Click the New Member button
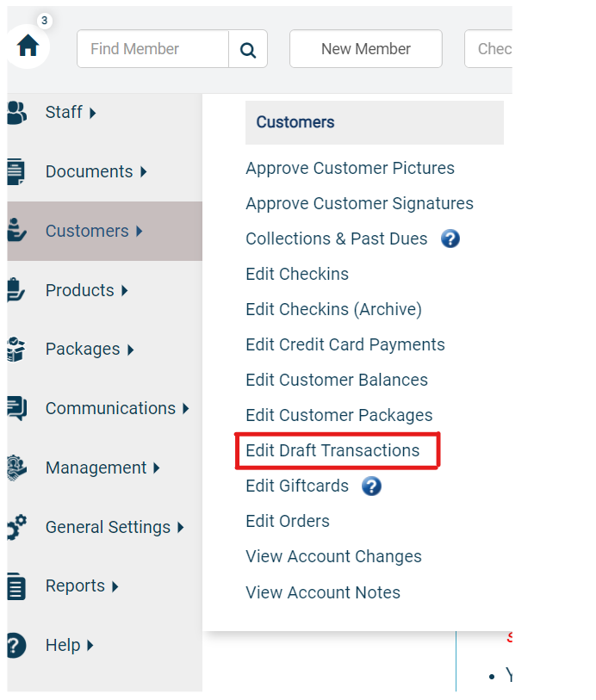 click(366, 49)
